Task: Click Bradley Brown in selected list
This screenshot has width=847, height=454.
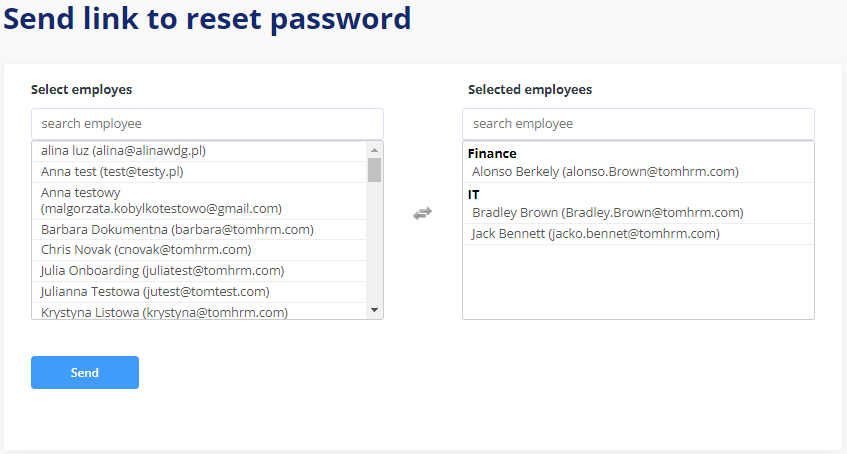Action: pos(638,213)
